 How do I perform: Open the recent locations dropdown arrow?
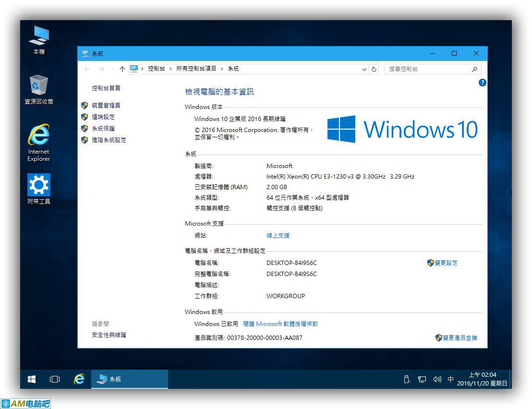coord(112,69)
